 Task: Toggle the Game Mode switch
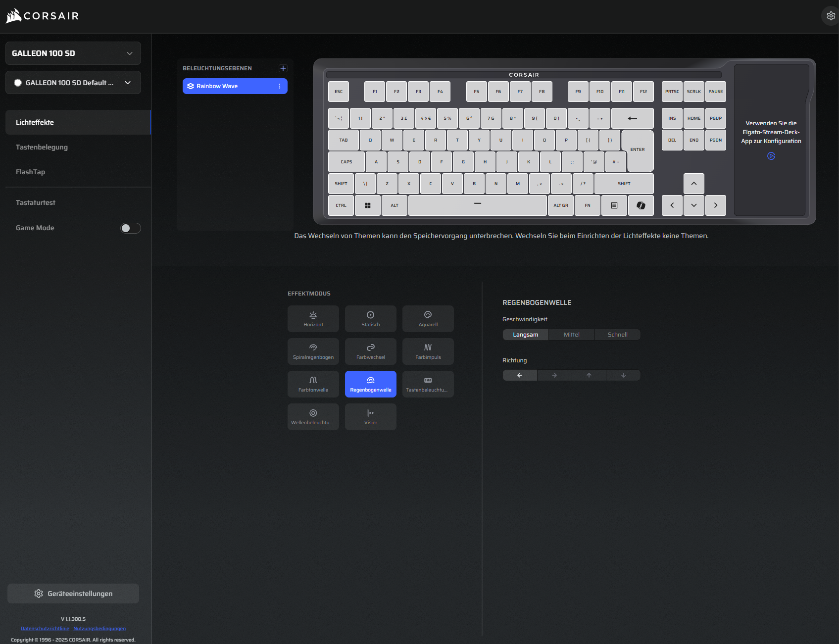tap(131, 228)
